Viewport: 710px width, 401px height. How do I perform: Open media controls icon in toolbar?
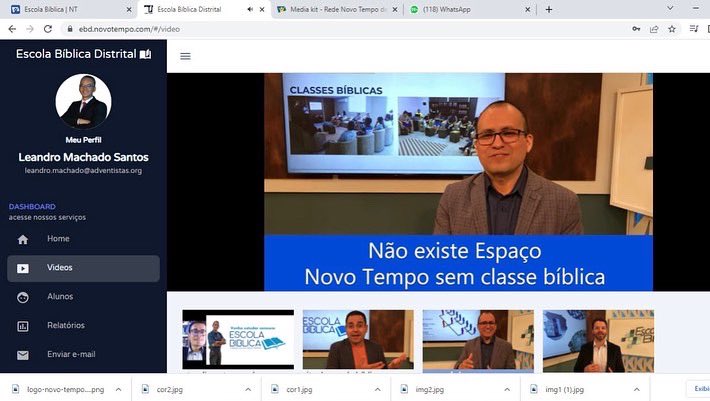694,29
